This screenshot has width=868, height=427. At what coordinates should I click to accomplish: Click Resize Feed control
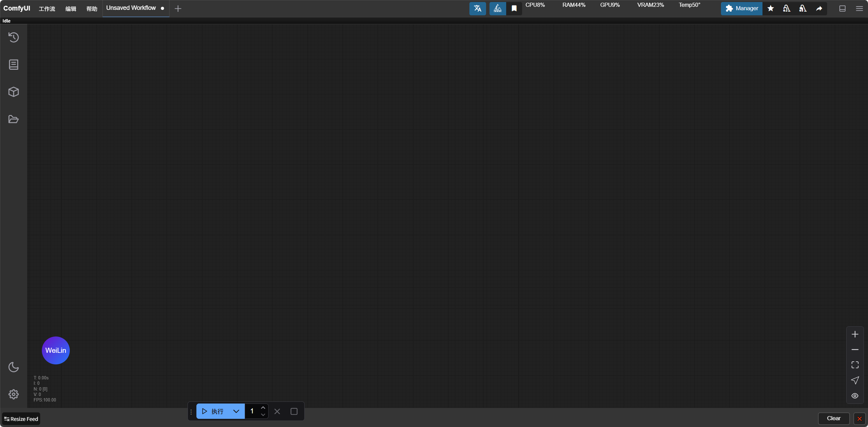(21, 419)
